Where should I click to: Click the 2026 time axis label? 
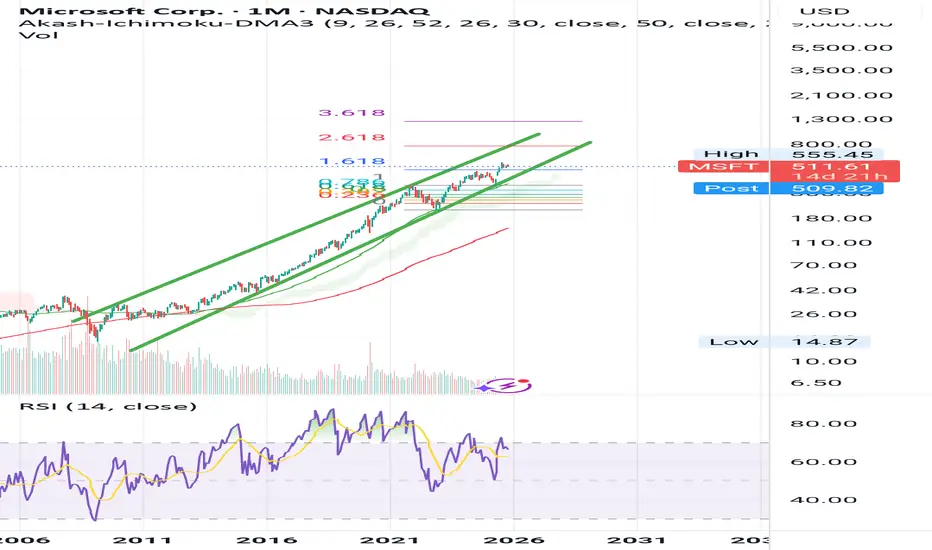pos(514,540)
